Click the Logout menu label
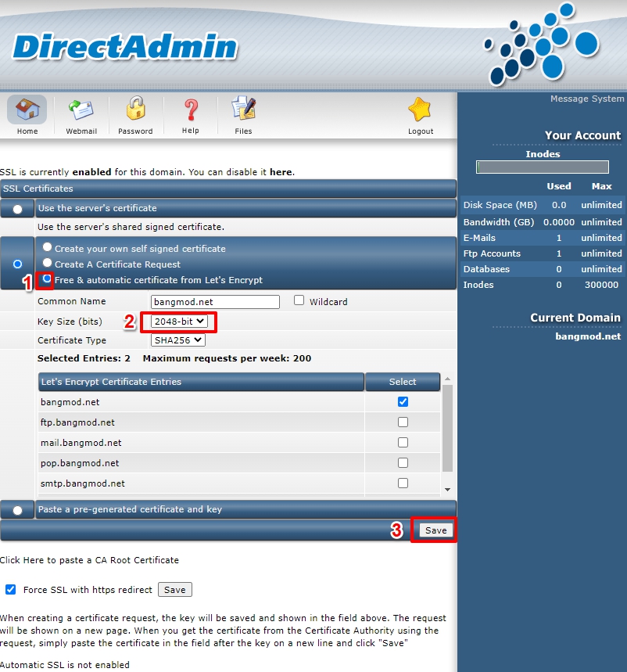Screen dimensions: 627x672 tap(421, 131)
